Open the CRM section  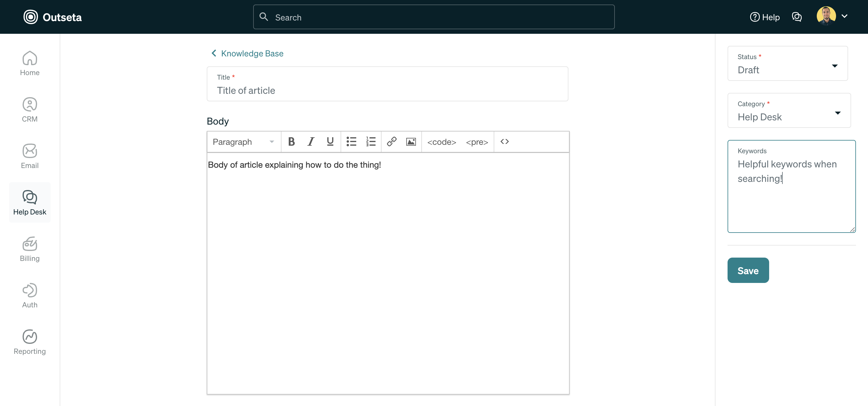30,109
